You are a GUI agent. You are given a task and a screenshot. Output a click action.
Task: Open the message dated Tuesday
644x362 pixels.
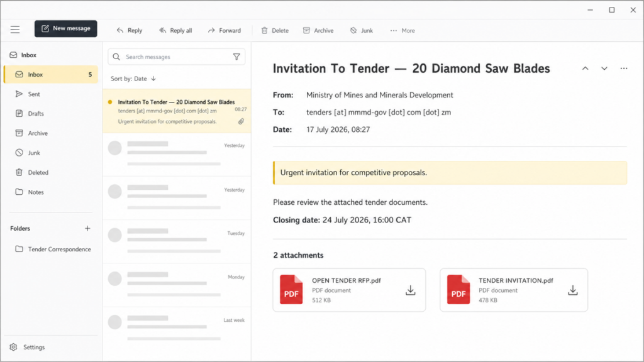coord(177,242)
